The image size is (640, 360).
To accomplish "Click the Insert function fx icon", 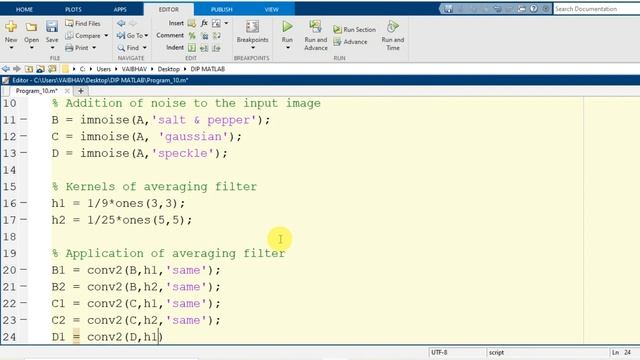I will (204, 23).
